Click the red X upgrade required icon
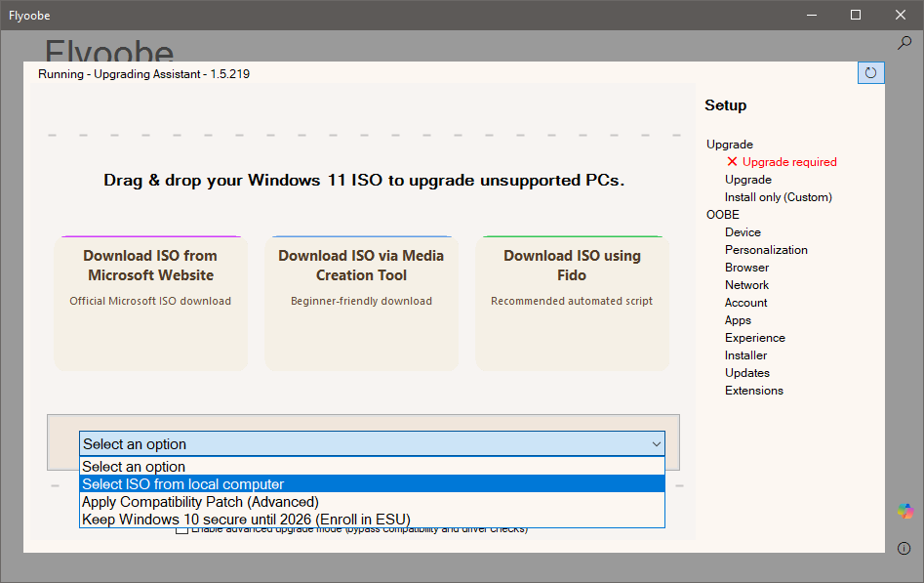This screenshot has width=924, height=583. point(732,162)
